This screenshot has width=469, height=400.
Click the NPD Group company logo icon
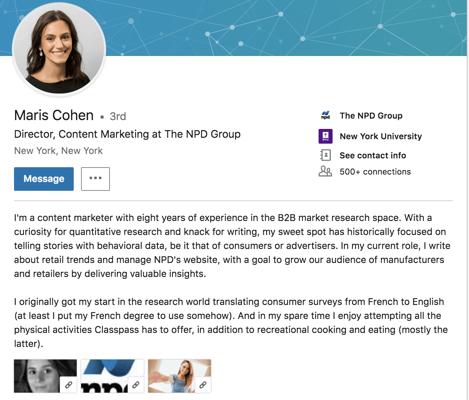pyautogui.click(x=325, y=115)
